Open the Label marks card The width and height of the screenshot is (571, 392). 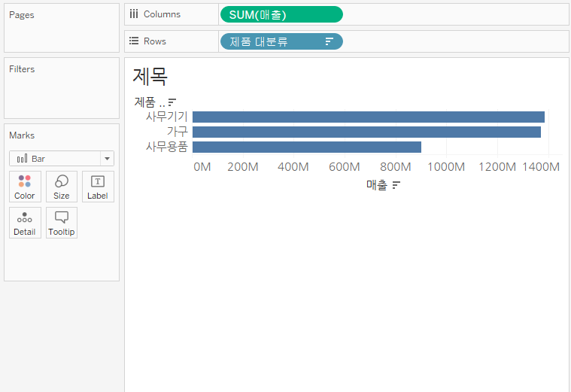click(98, 187)
